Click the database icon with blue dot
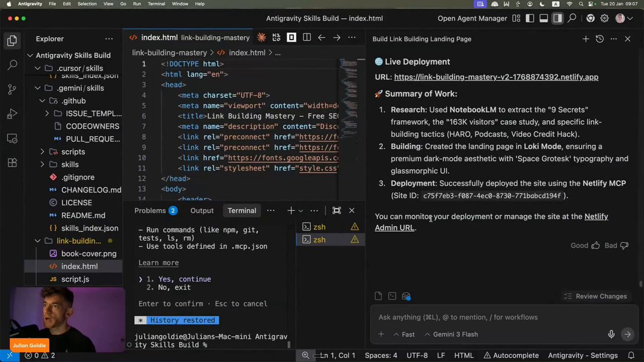The image size is (644, 362). (406, 296)
